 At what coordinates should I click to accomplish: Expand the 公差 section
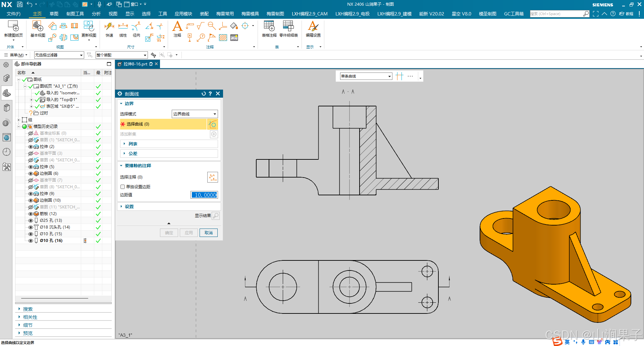tap(169, 153)
